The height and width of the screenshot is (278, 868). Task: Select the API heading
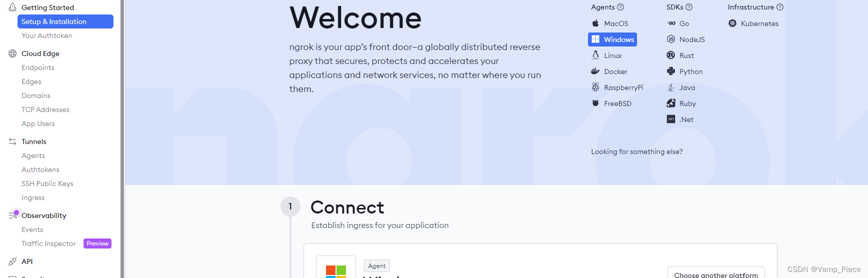click(x=27, y=261)
